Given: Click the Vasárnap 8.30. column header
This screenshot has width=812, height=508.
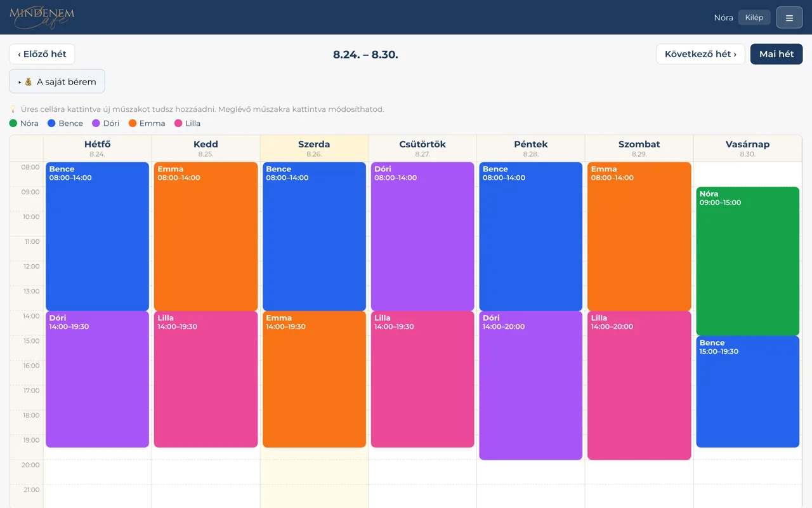Looking at the screenshot, I should coord(748,149).
